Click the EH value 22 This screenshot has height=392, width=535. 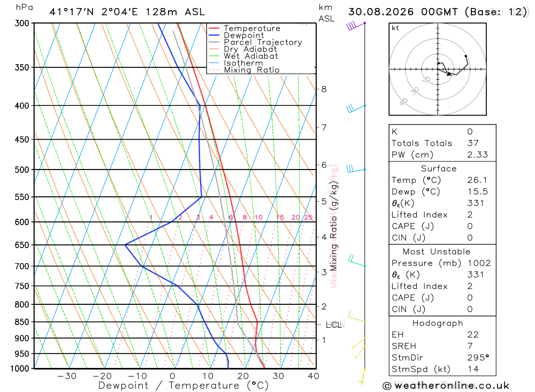pos(473,335)
